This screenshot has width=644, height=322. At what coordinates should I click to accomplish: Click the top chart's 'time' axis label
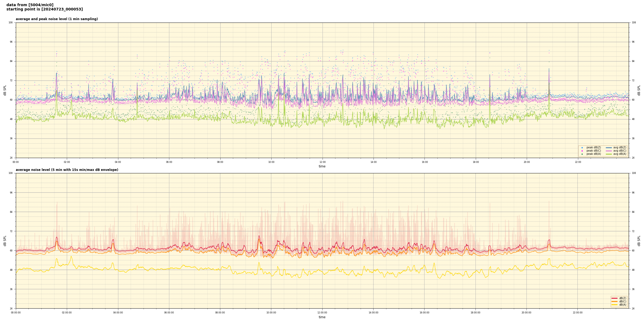[322, 166]
